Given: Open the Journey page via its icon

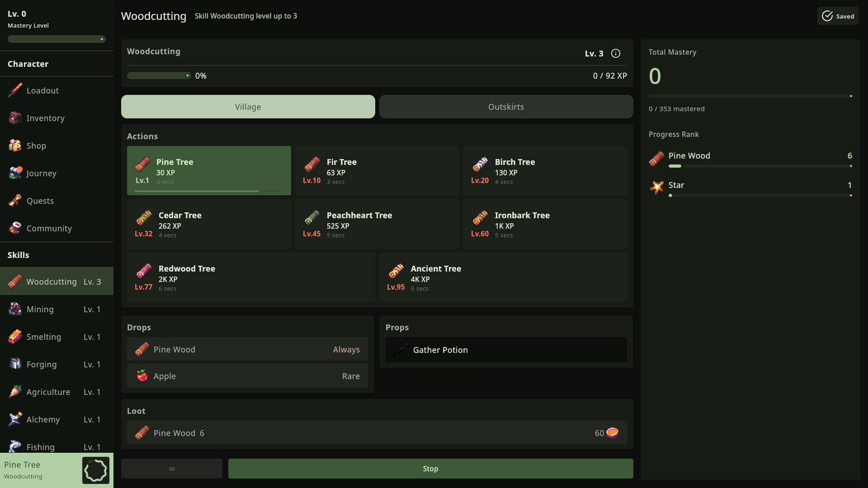Looking at the screenshot, I should pos(14,173).
